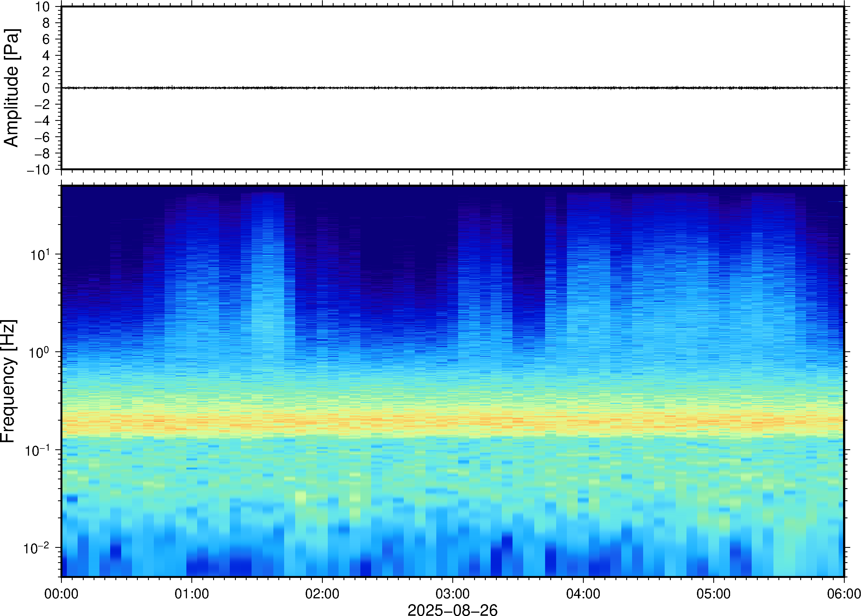Click the 00:00 time axis label
The width and height of the screenshot is (861, 616).
[x=61, y=594]
